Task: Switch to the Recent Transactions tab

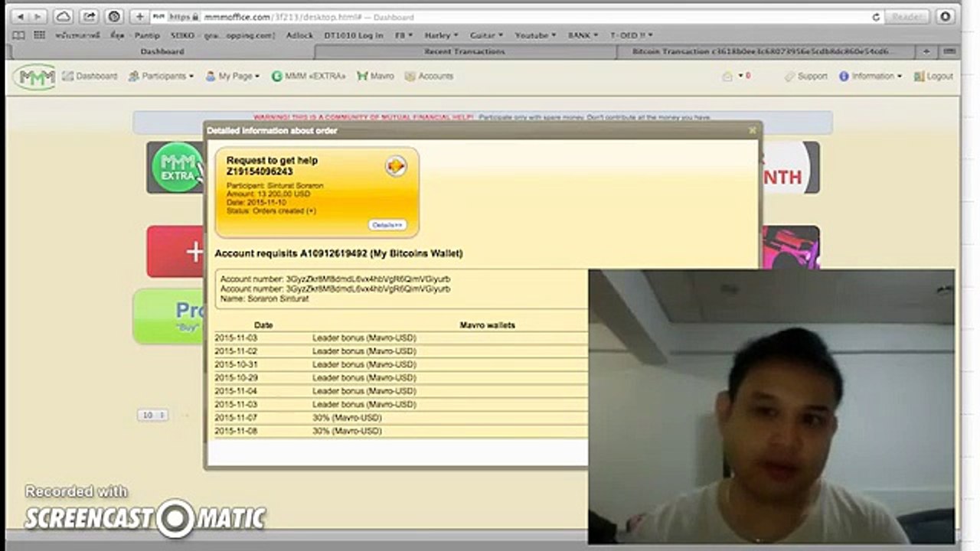Action: [x=465, y=51]
